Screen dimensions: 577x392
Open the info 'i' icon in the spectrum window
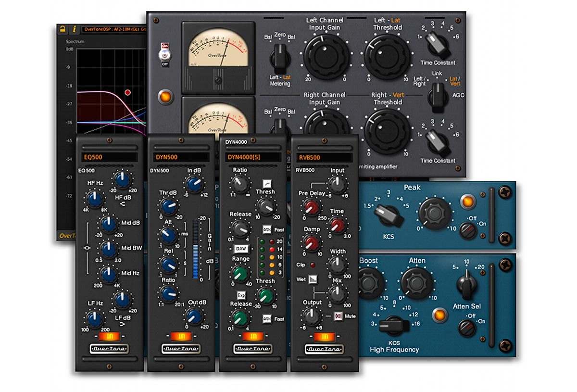pyautogui.click(x=74, y=29)
